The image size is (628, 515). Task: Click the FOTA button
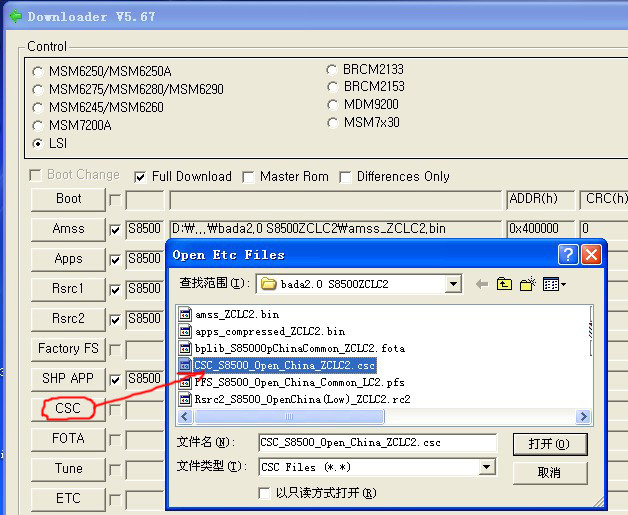(68, 439)
